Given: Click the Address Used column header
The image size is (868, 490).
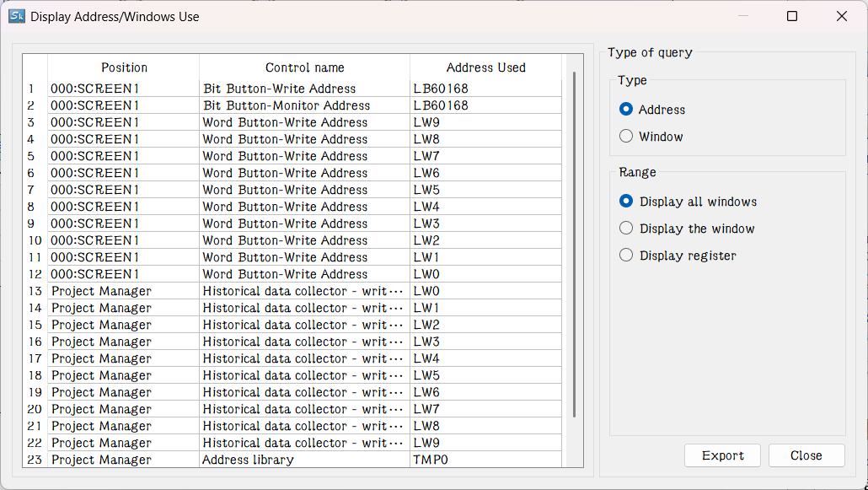Looking at the screenshot, I should point(485,67).
